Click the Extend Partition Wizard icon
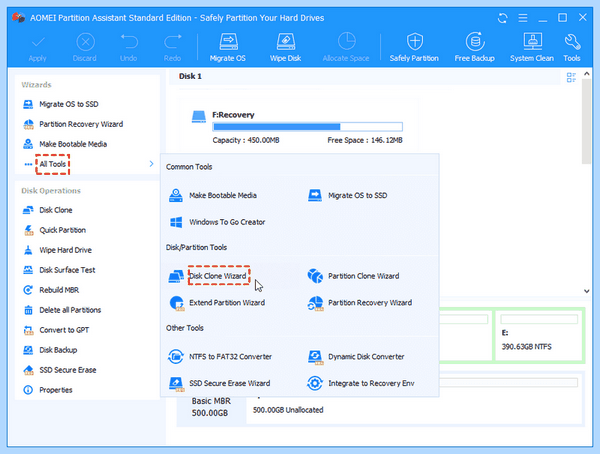Viewport: 600px width, 454px height. (177, 303)
